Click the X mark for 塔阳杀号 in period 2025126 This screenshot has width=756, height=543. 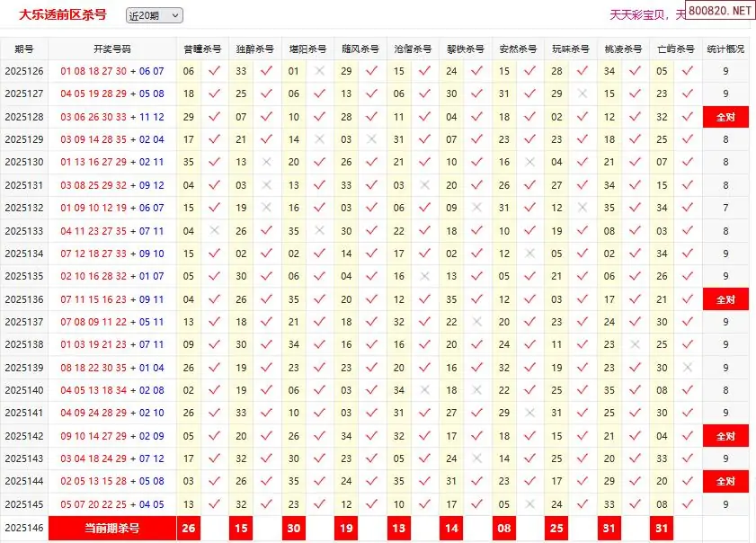click(x=319, y=70)
